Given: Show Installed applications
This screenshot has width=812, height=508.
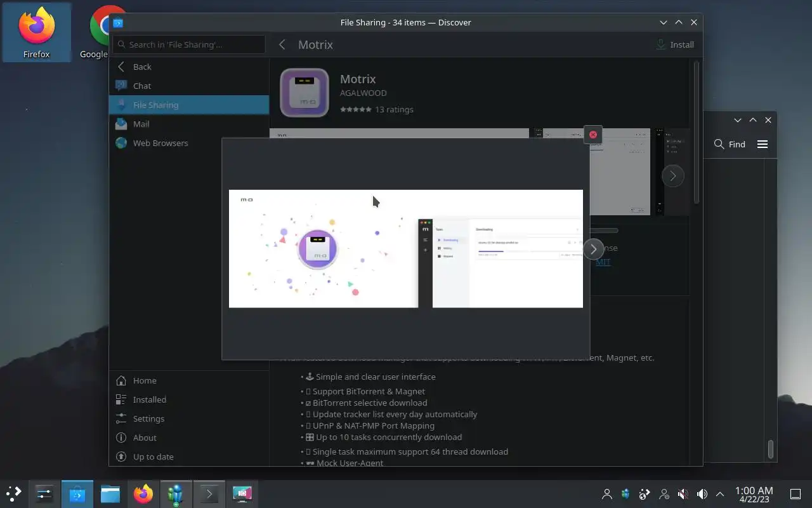Looking at the screenshot, I should coord(189,399).
